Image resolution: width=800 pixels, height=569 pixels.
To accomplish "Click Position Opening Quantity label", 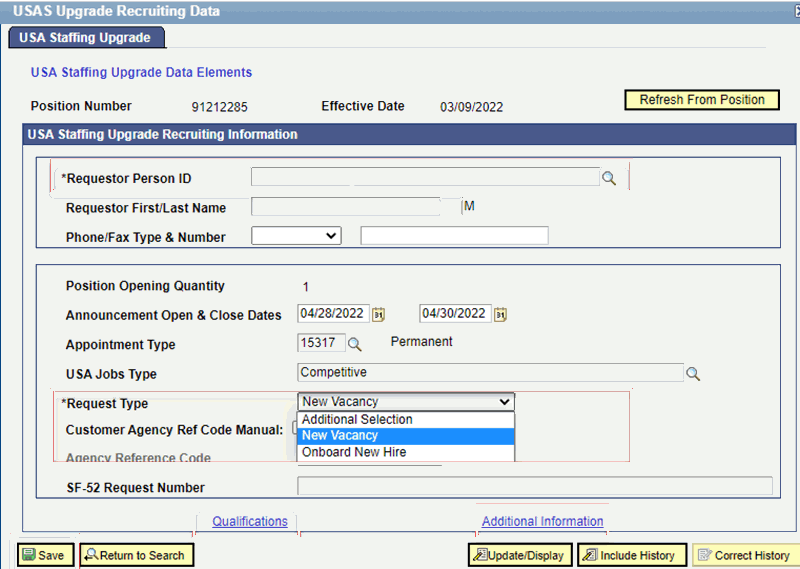I will pos(145,286).
